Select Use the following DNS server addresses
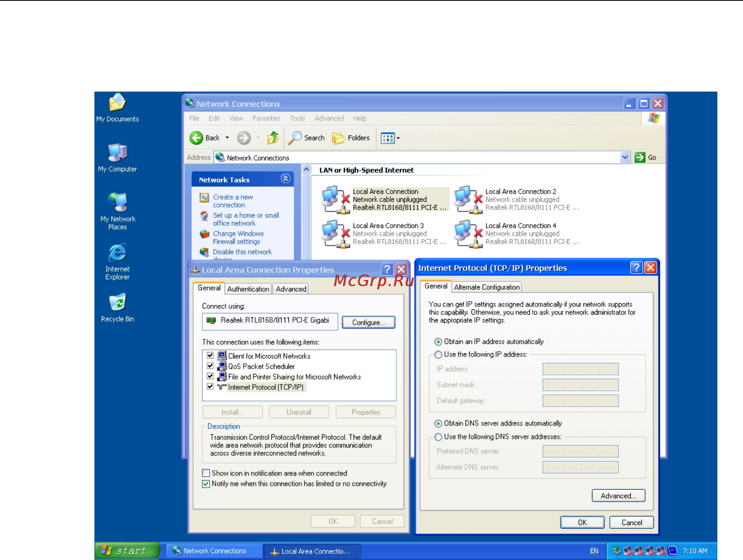 [x=438, y=437]
